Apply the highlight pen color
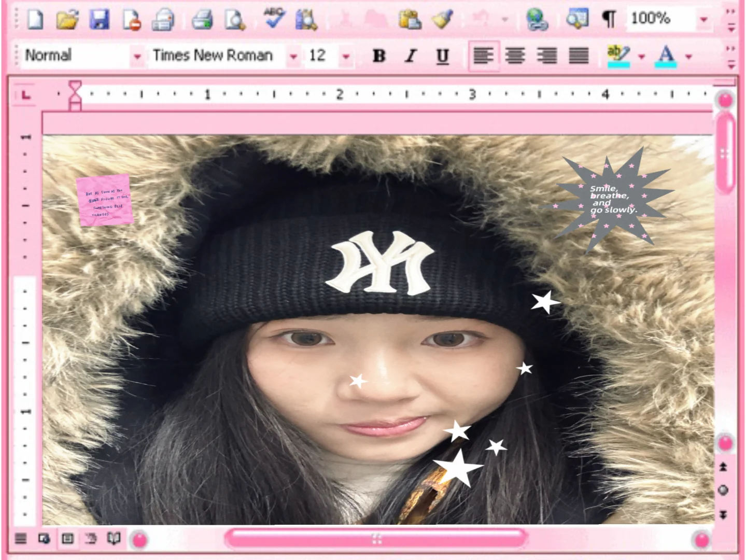This screenshot has width=746, height=560. click(618, 56)
